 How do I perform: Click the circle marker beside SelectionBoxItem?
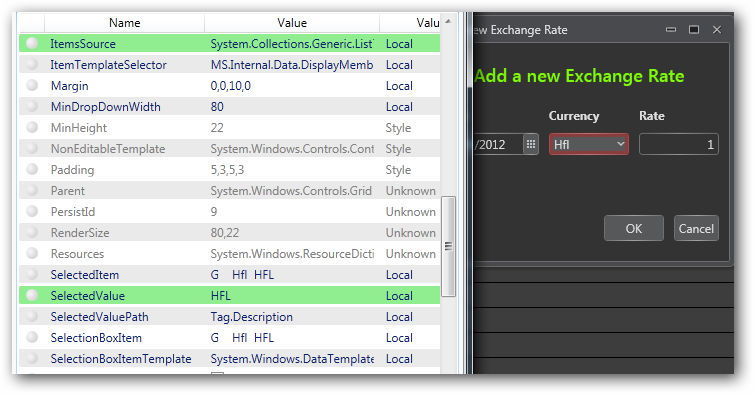coord(32,337)
